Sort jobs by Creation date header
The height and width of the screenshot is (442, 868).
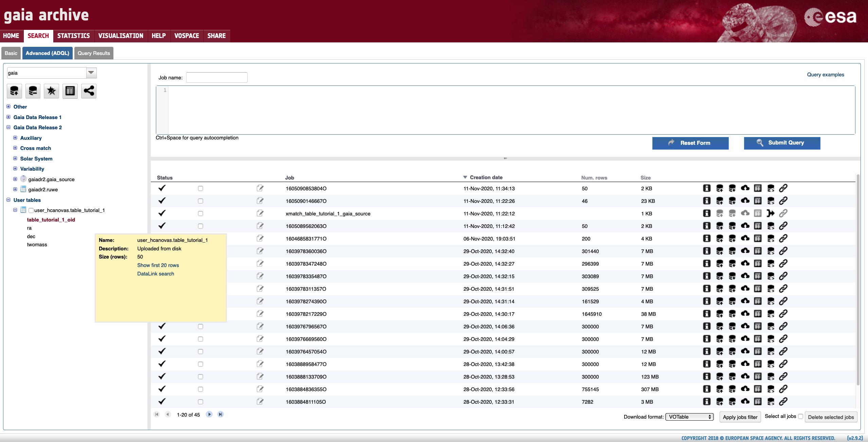[x=486, y=177]
